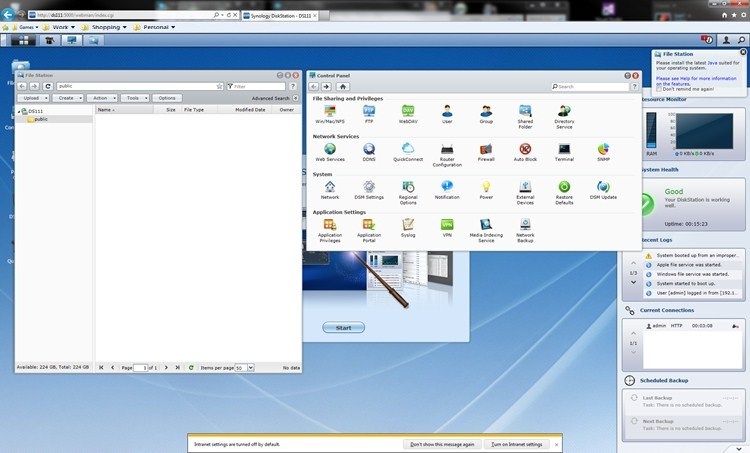Screen dimensions: 750x453
Task: Open Win/Mac/NFS settings in Control Panel
Action: (330, 114)
